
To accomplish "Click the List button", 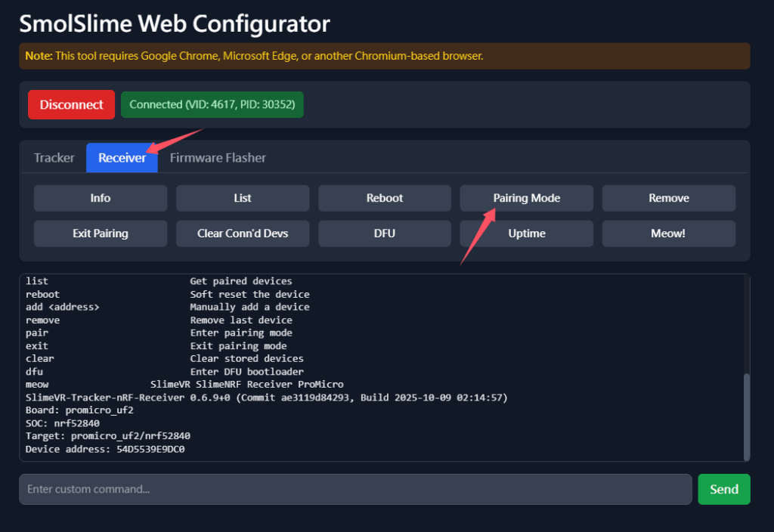I will (243, 198).
